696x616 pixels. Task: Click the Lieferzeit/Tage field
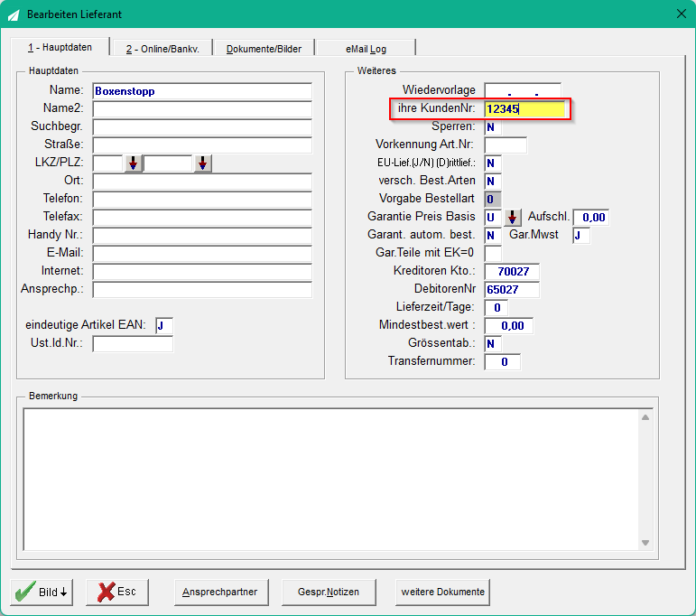pos(496,308)
